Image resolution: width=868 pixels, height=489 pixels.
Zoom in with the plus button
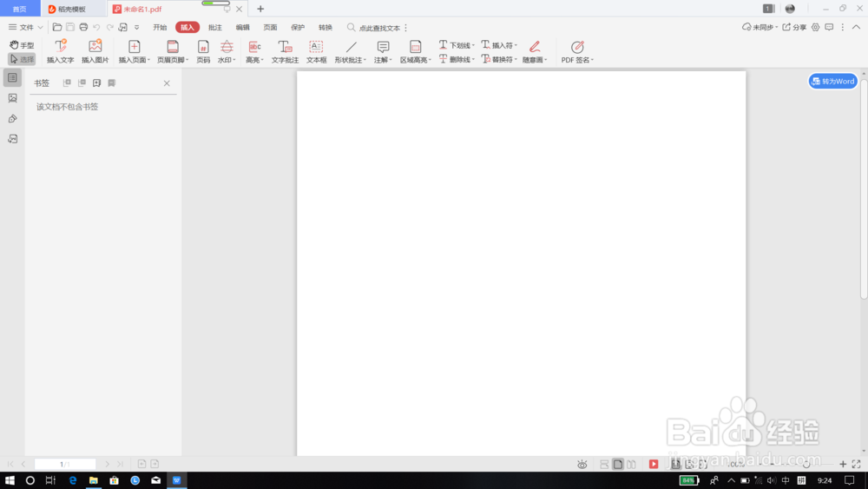point(843,464)
